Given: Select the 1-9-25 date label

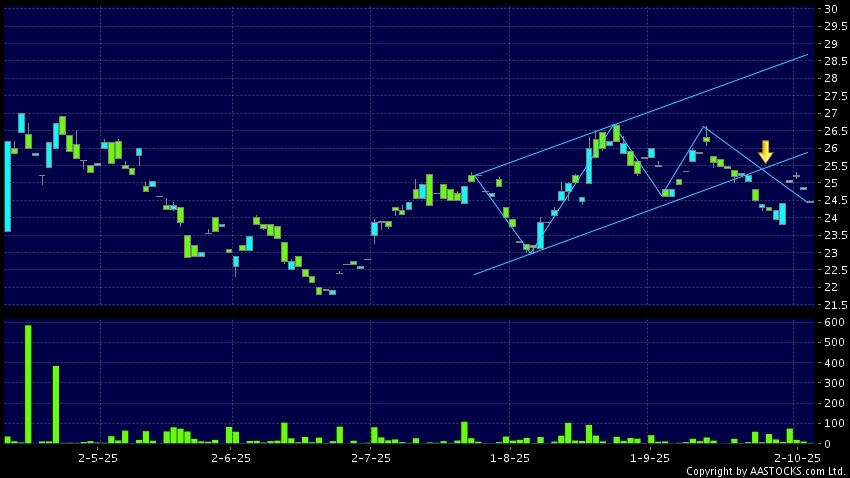Looking at the screenshot, I should pyautogui.click(x=648, y=457).
